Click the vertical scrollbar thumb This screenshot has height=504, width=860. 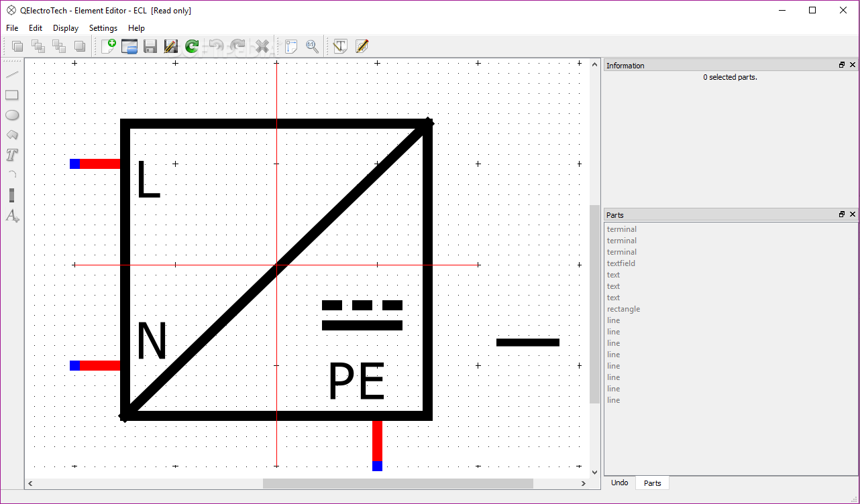tap(595, 304)
